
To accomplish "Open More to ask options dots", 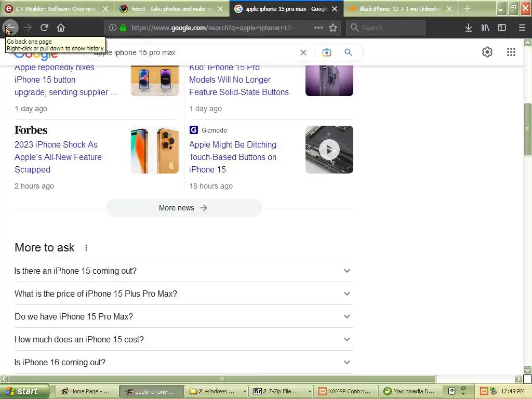I will 86,248.
